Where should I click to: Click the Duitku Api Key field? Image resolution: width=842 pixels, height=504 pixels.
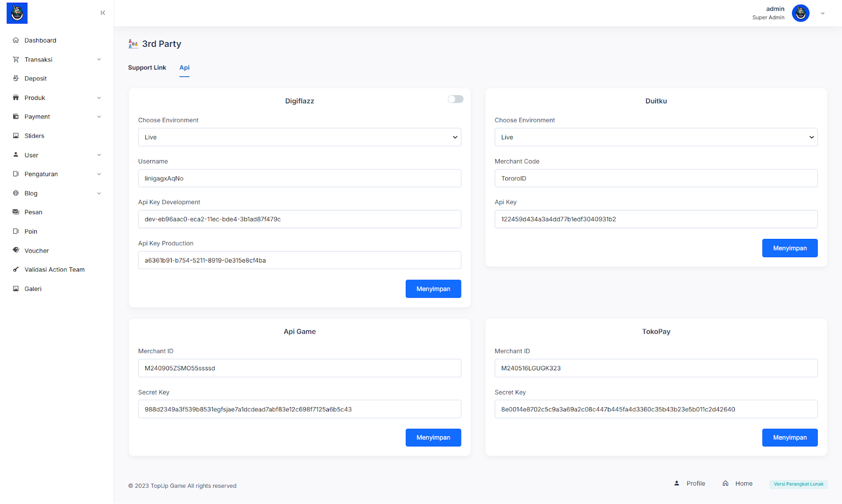pyautogui.click(x=656, y=219)
